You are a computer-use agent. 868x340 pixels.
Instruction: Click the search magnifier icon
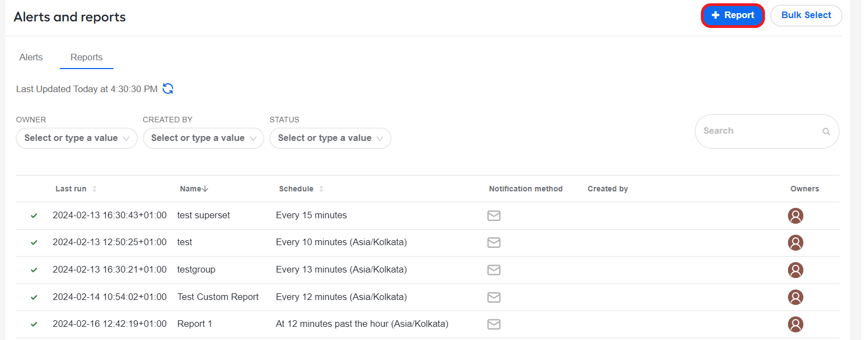pos(826,132)
